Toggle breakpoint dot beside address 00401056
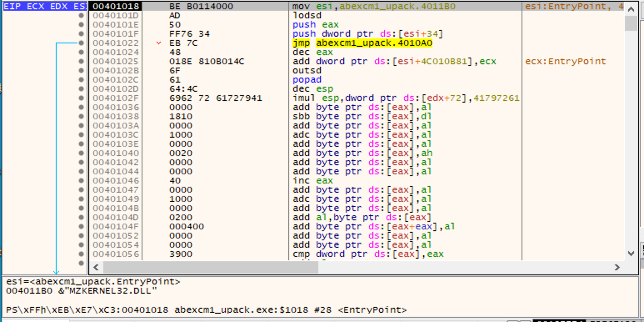This screenshot has width=644, height=322. coord(81,254)
